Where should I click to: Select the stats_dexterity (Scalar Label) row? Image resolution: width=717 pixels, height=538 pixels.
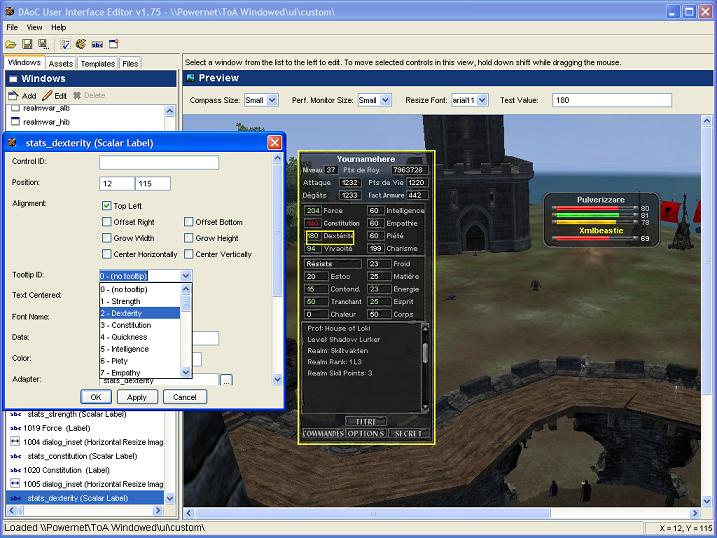(85, 498)
